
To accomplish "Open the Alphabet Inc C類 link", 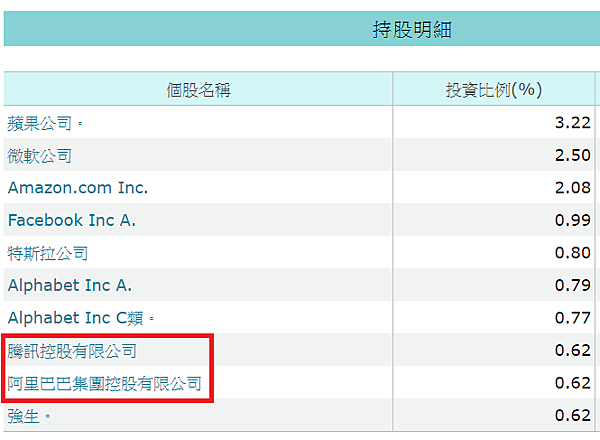I will click(x=77, y=318).
